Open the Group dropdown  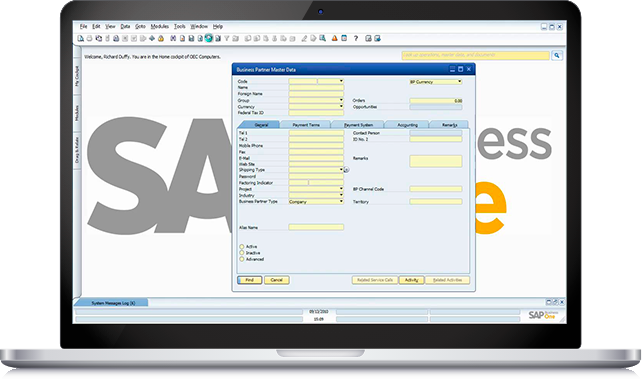pos(341,100)
